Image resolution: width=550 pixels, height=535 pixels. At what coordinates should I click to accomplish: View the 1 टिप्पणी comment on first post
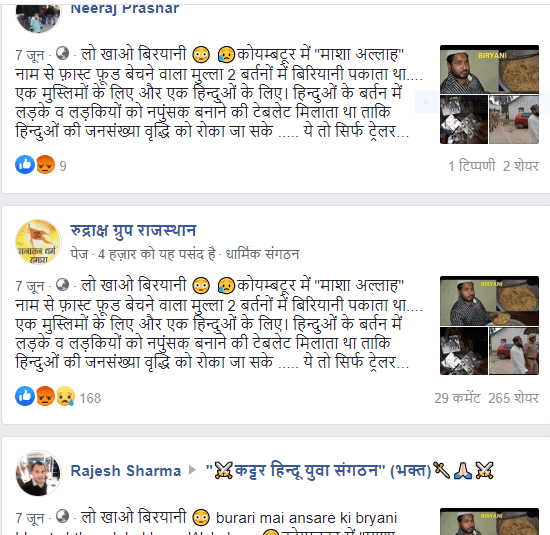click(471, 166)
